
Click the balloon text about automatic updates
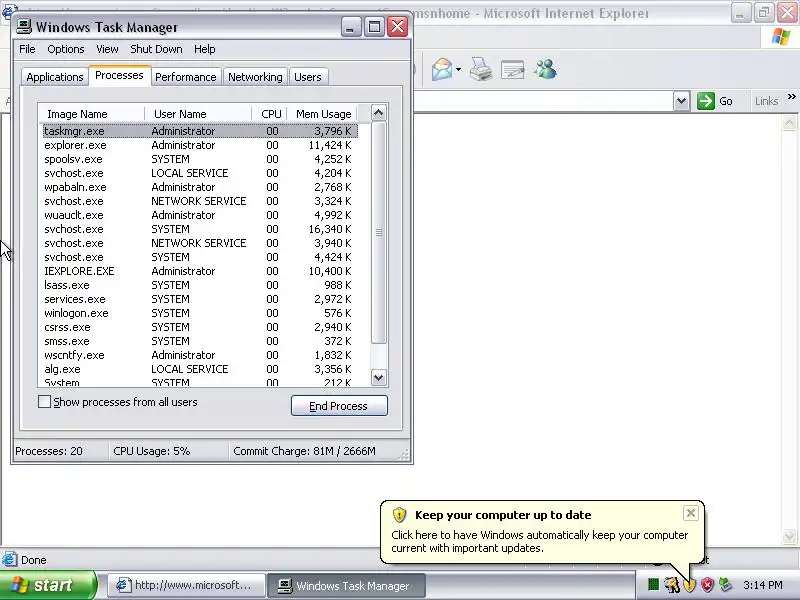click(539, 541)
